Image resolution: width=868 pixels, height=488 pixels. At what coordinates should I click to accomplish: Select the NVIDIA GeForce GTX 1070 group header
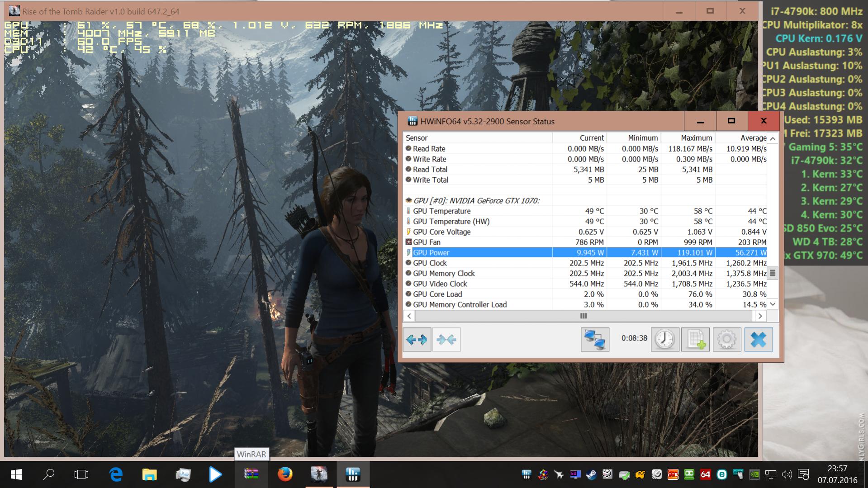585,201
